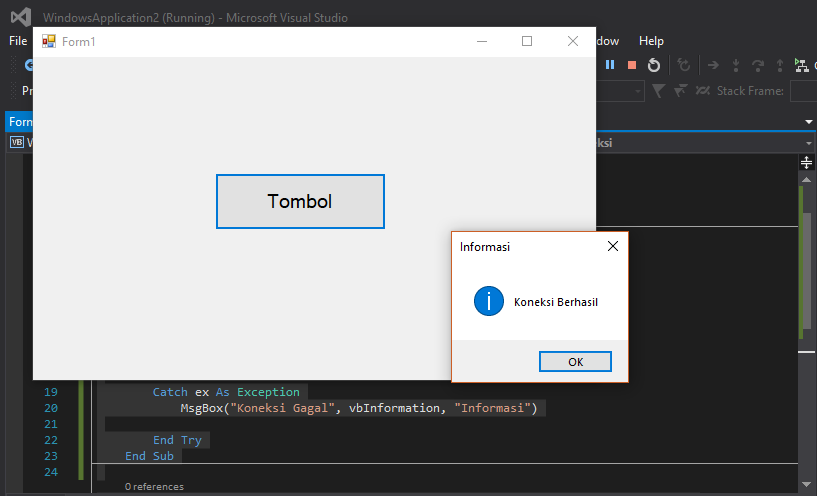Click the Form1 window icon
Viewport: 817px width, 496px height.
pyautogui.click(x=49, y=42)
